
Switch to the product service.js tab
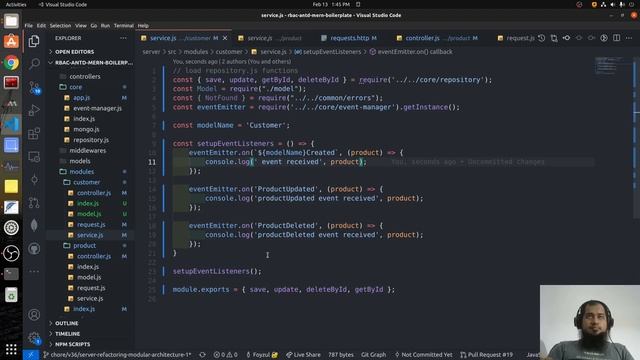point(270,38)
